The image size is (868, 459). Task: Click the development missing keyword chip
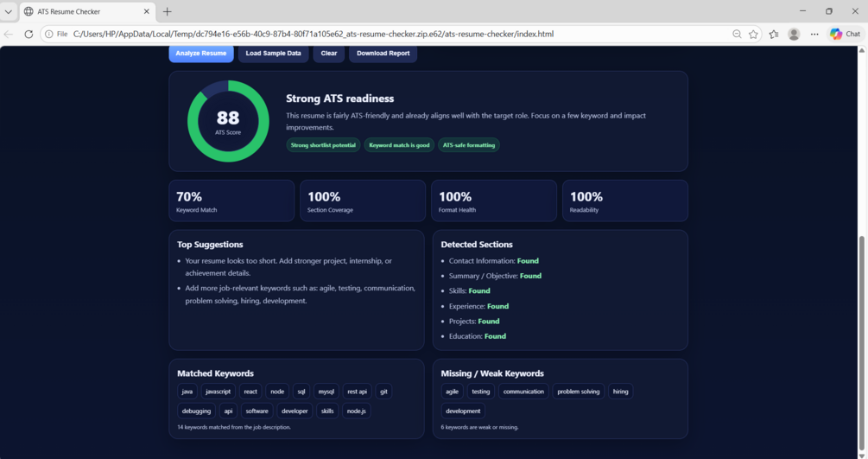pyautogui.click(x=463, y=411)
